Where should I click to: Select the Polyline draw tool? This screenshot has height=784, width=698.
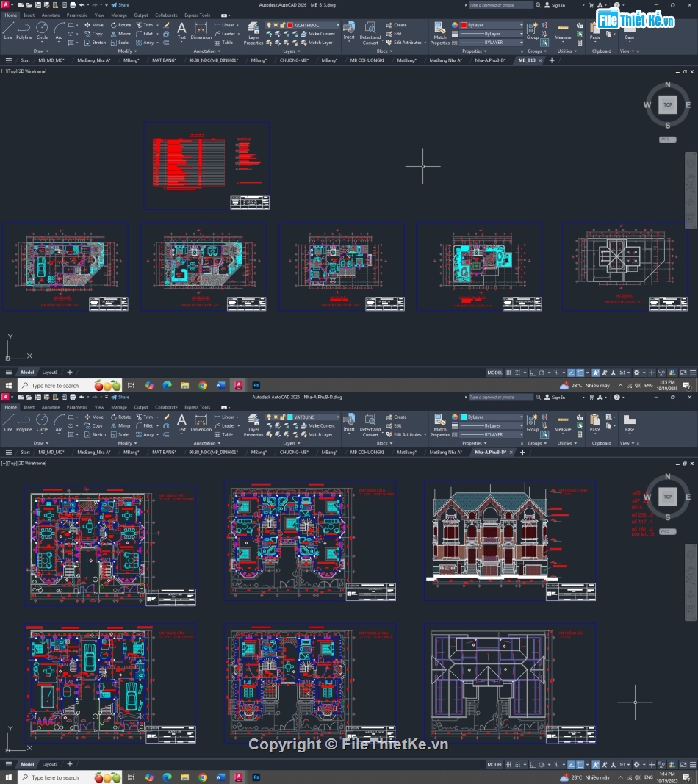pyautogui.click(x=24, y=29)
